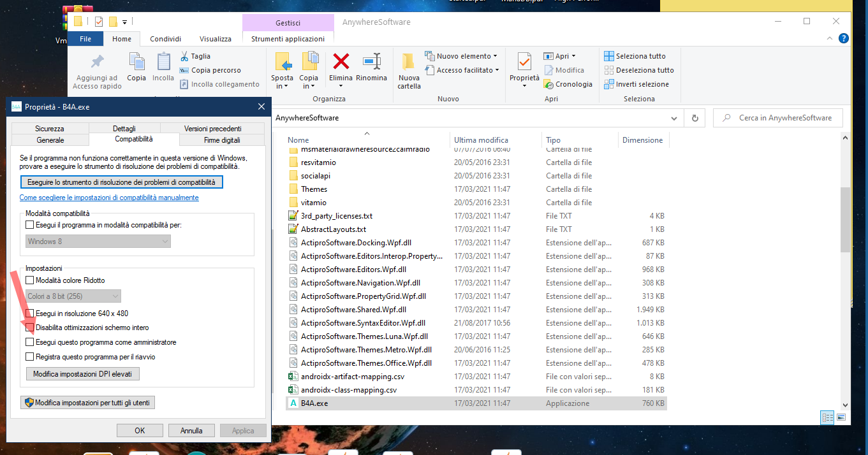Viewport: 868px width, 455px height.
Task: Check Esegui in risoluzione 640 x 480
Action: (x=29, y=314)
